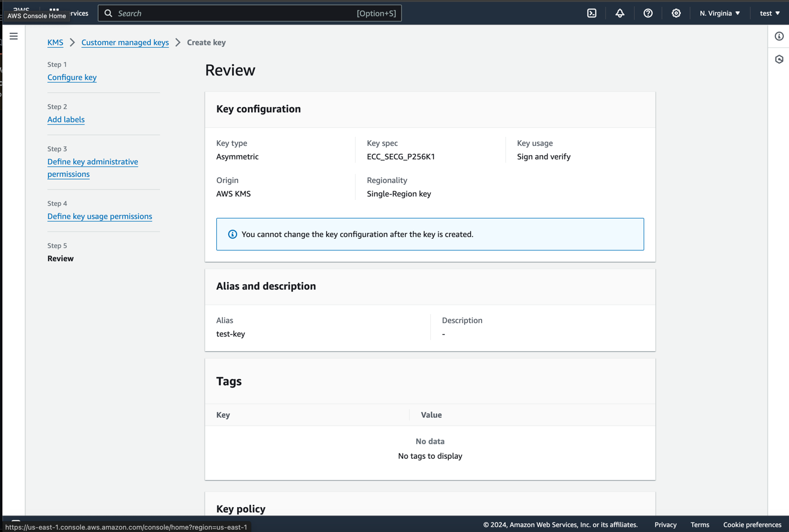The width and height of the screenshot is (789, 532).
Task: Go back to Configure key step
Action: [72, 77]
